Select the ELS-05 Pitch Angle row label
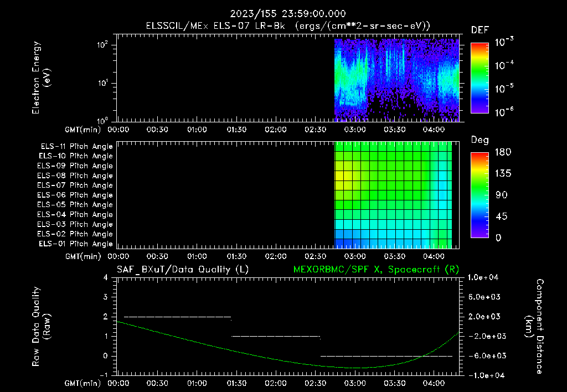 (x=75, y=205)
